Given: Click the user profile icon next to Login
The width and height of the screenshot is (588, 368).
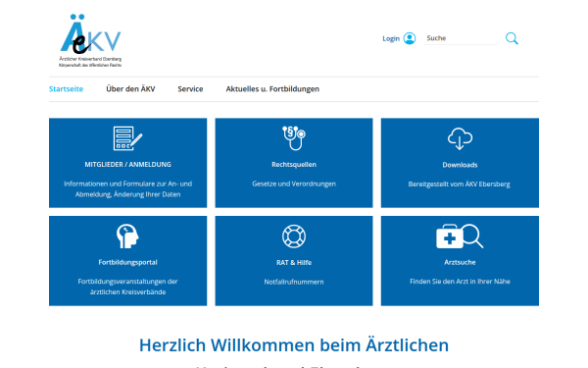Looking at the screenshot, I should click(x=410, y=38).
